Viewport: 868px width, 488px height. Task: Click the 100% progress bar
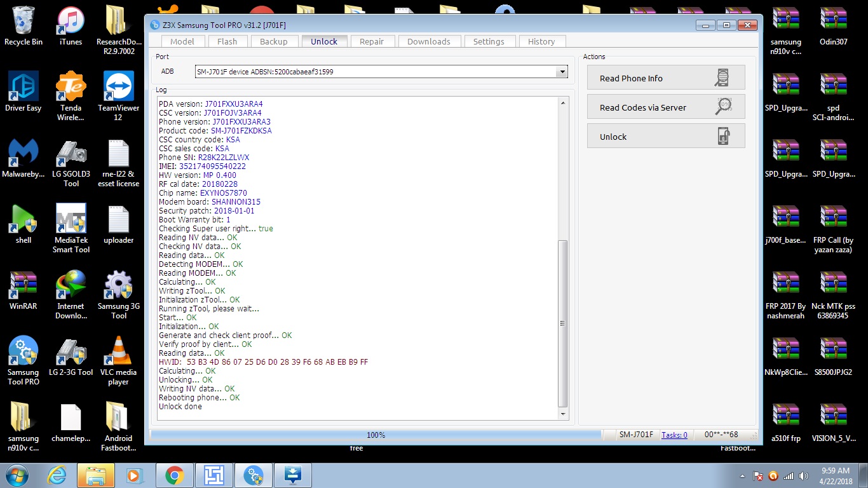376,435
